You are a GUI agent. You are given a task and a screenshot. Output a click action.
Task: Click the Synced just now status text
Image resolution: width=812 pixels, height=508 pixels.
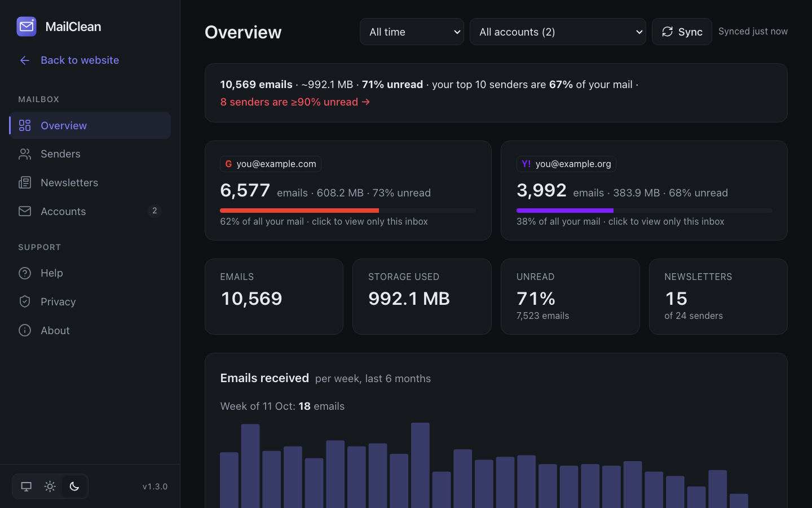point(753,32)
